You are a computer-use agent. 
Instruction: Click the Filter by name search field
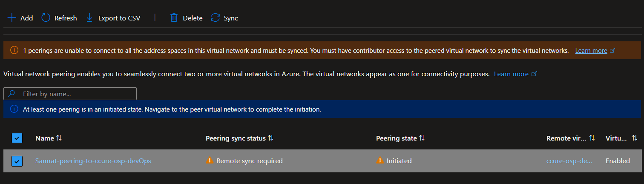coord(70,94)
